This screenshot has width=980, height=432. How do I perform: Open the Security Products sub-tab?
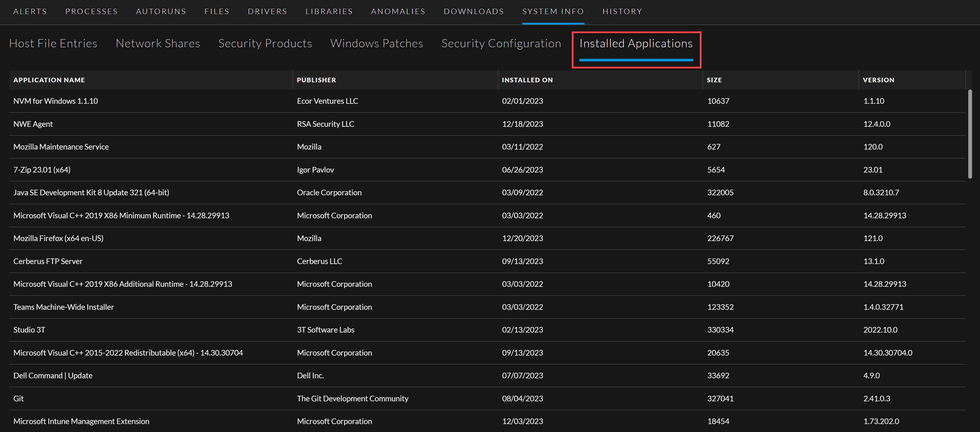pos(265,43)
